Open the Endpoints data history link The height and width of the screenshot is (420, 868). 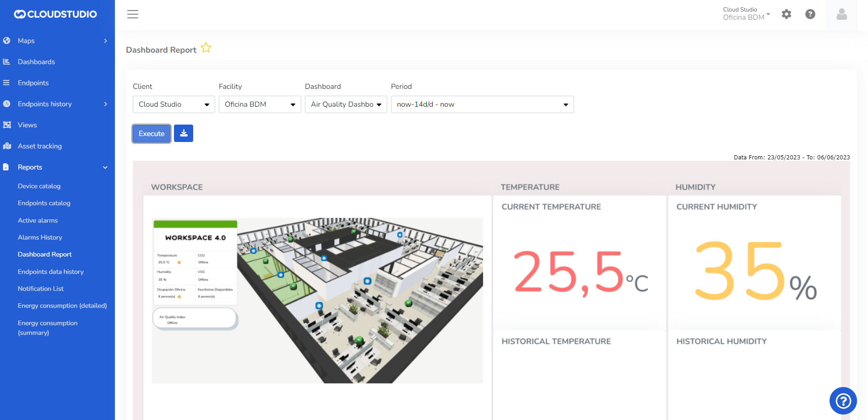click(x=50, y=272)
